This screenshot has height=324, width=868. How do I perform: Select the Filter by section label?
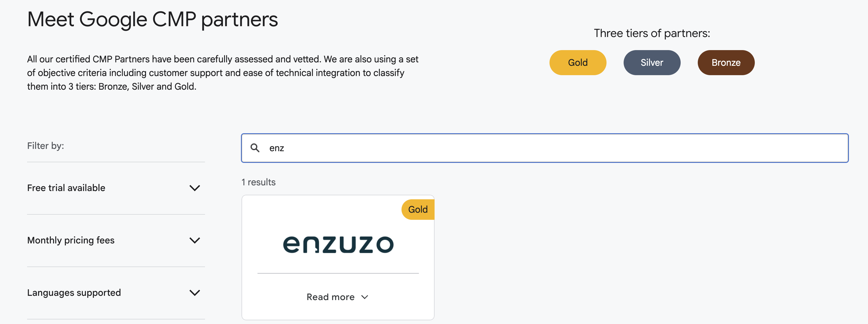(46, 145)
